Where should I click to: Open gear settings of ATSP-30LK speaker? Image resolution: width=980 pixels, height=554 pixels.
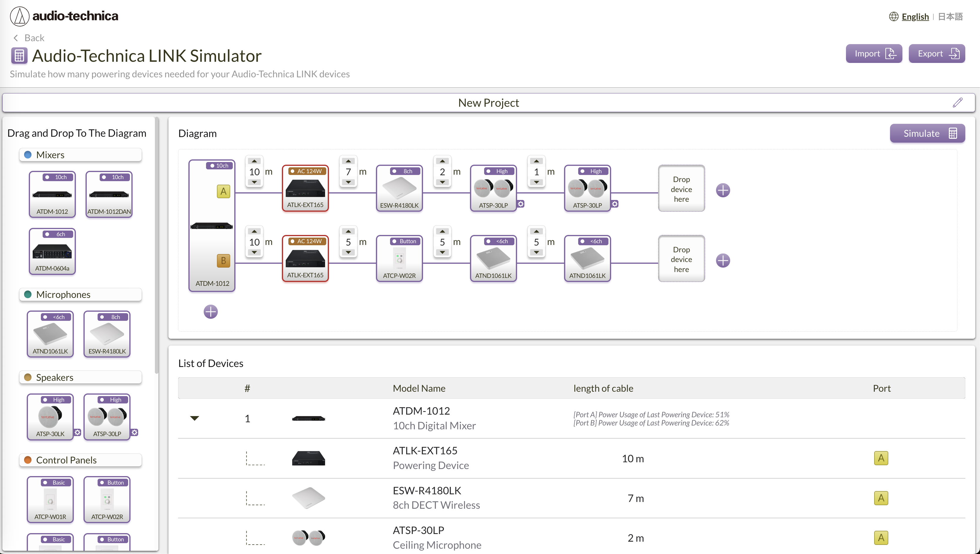pyautogui.click(x=78, y=432)
